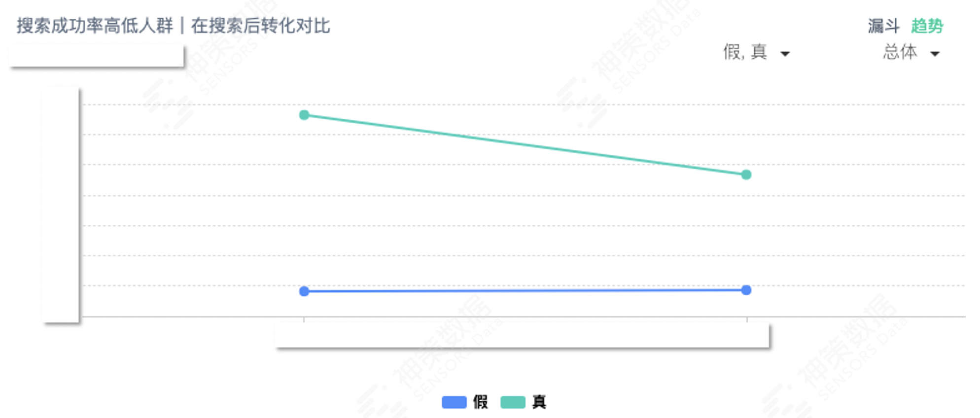Select the left point on blue line

304,291
